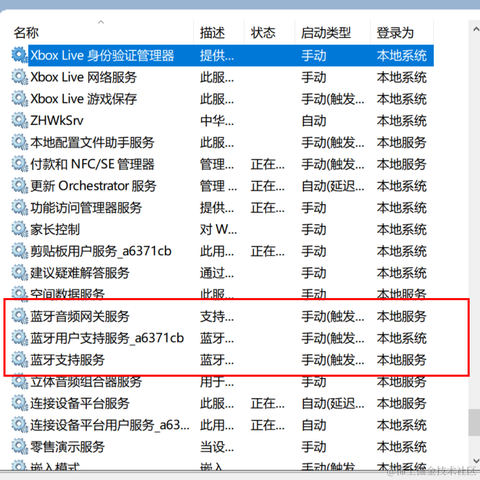Select the 建议疑难解答服务 entry
Viewport: 480px width, 480px height.
pyautogui.click(x=80, y=273)
